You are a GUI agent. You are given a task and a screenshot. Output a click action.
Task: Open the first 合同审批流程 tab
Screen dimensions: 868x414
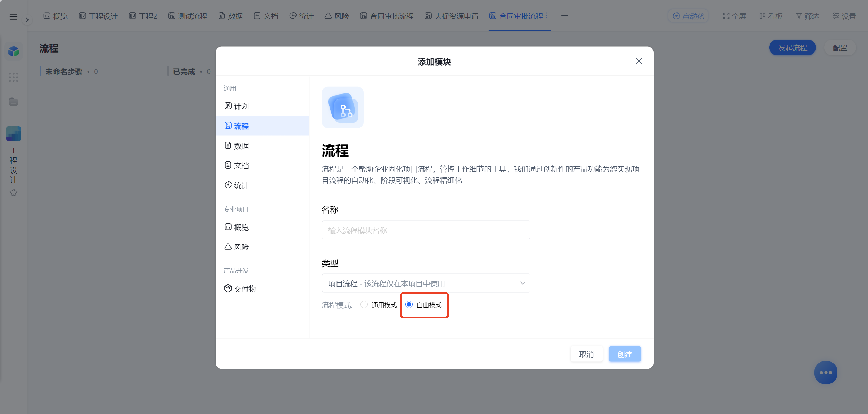point(387,16)
